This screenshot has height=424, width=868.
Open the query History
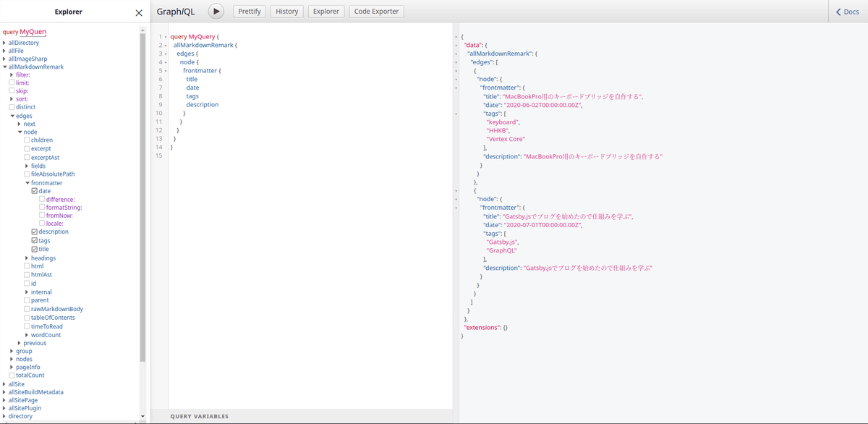tap(286, 11)
